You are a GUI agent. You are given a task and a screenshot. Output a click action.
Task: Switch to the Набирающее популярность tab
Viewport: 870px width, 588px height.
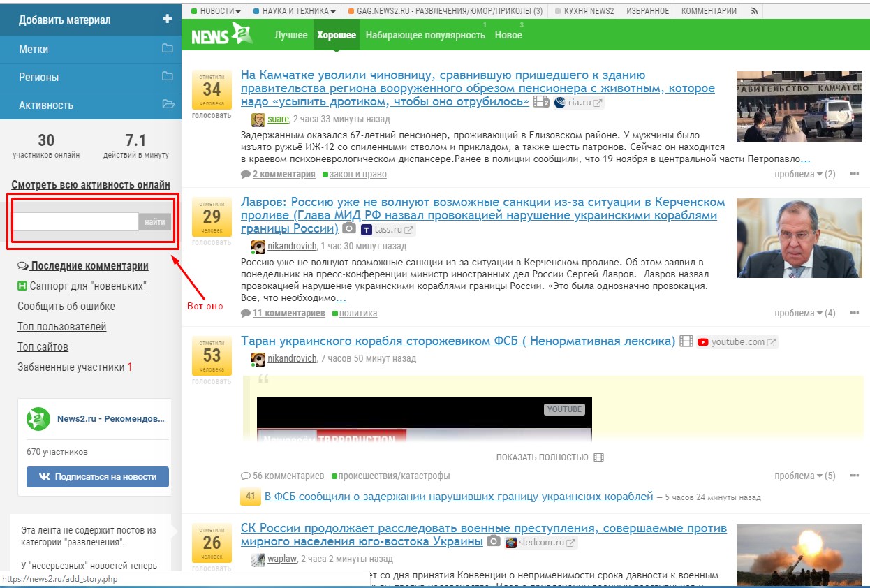[x=425, y=35]
